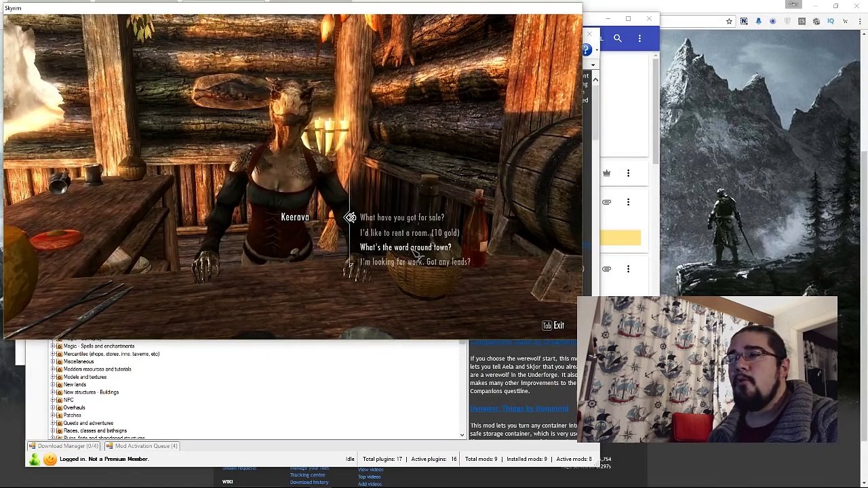The height and width of the screenshot is (488, 868).
Task: Pick 'What's the word around town?' dialogue
Action: coord(406,247)
